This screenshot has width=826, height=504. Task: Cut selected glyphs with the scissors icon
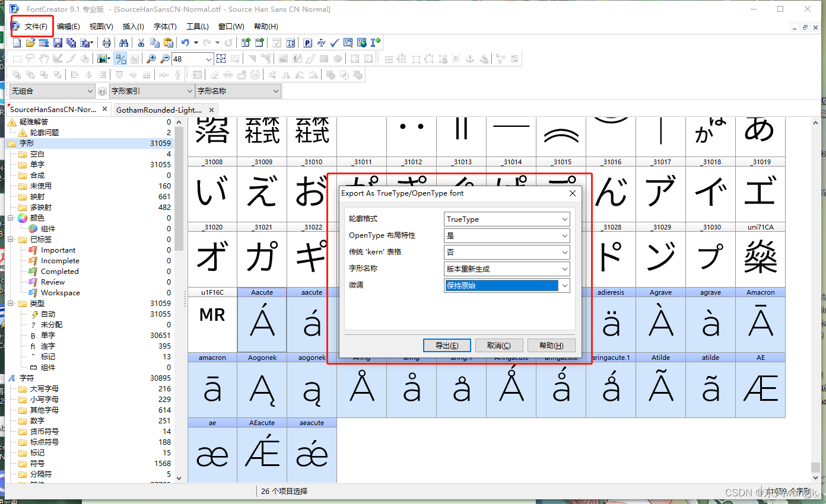pos(140,42)
